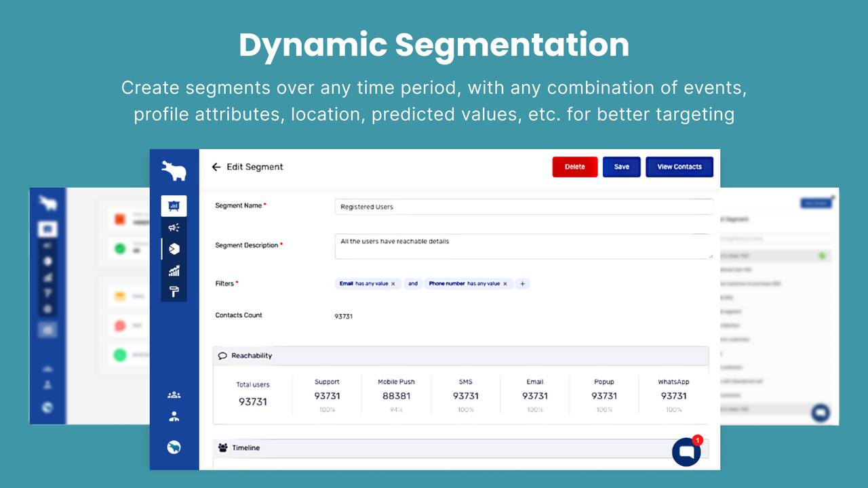Click the Filters label
Image resolution: width=868 pixels, height=488 pixels.
point(224,283)
